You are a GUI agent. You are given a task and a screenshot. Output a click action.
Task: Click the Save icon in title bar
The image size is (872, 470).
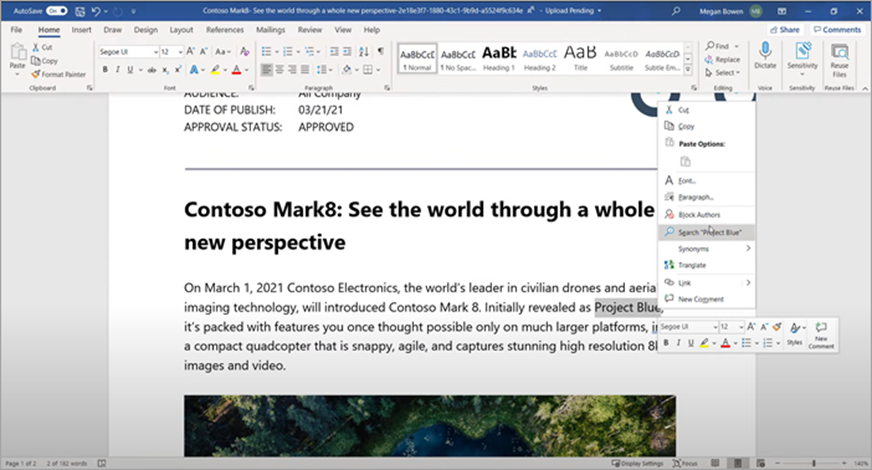pyautogui.click(x=80, y=11)
